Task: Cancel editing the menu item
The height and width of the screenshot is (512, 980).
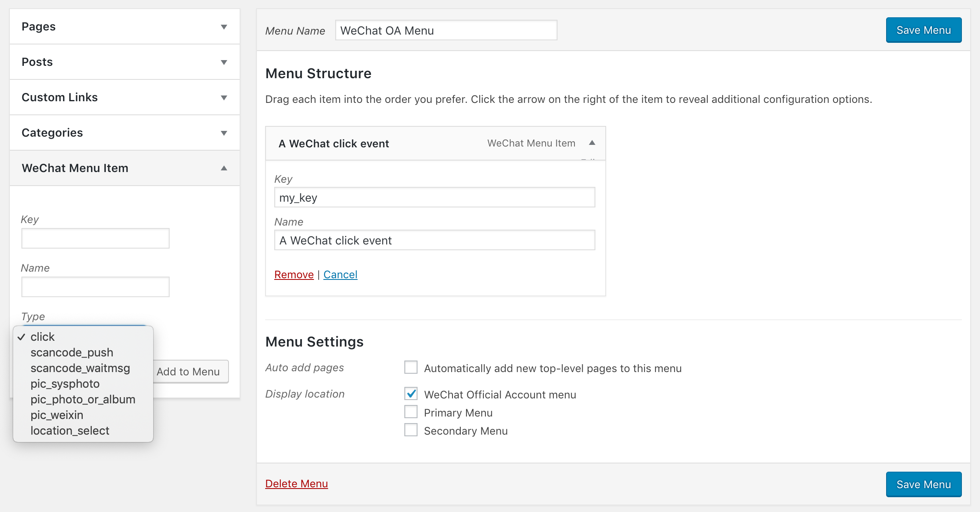Action: coord(340,275)
